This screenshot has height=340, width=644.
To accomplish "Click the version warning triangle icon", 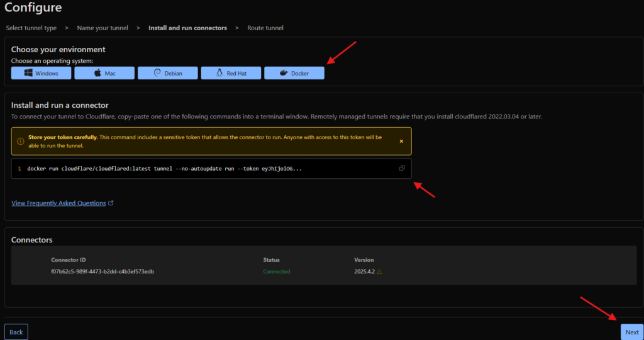I will (379, 272).
